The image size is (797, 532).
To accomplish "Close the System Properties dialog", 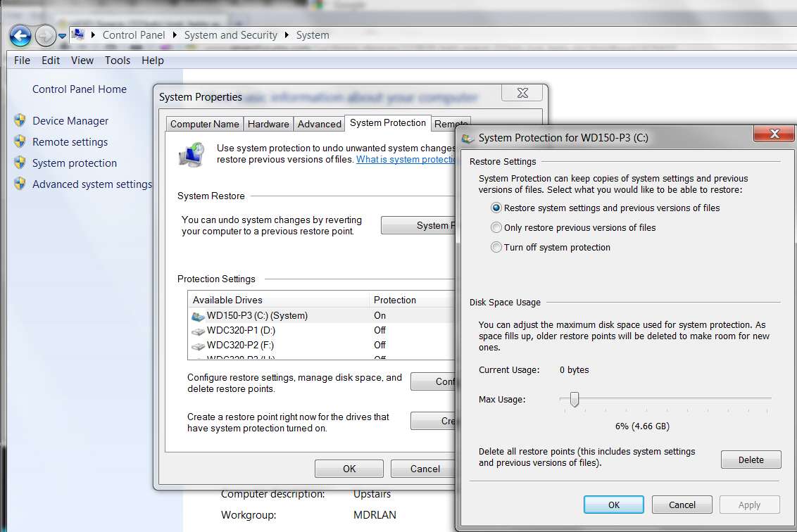I will [522, 93].
